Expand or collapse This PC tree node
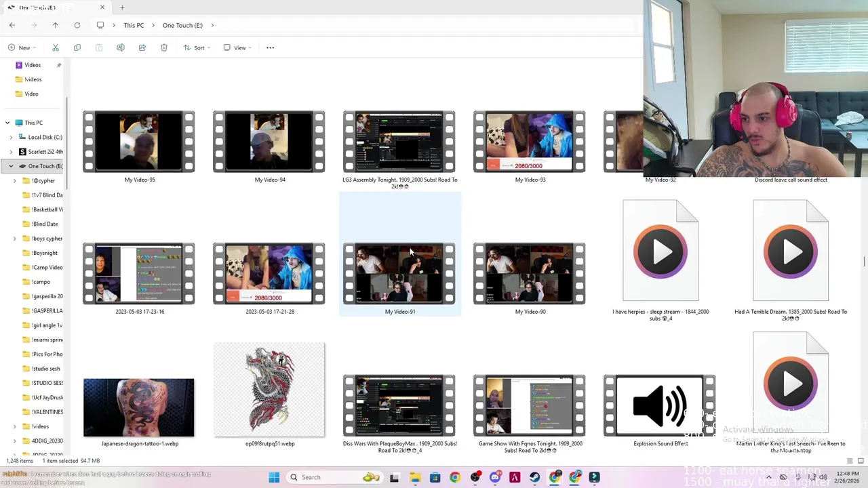 tap(7, 123)
